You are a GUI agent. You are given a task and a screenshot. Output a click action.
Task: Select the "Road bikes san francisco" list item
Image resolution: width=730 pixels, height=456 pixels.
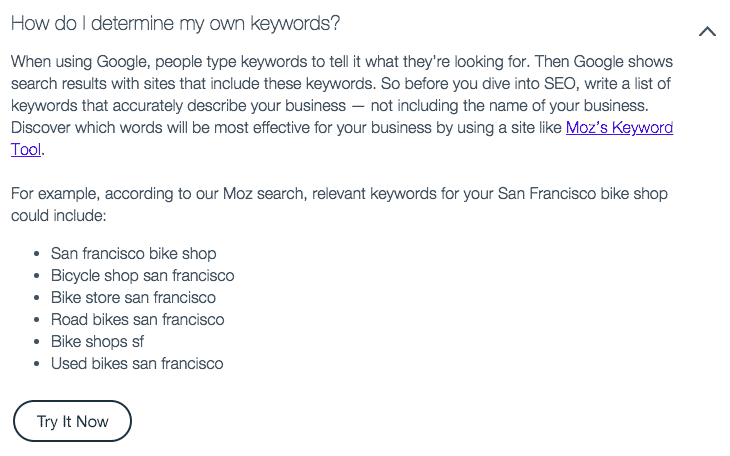(137, 320)
